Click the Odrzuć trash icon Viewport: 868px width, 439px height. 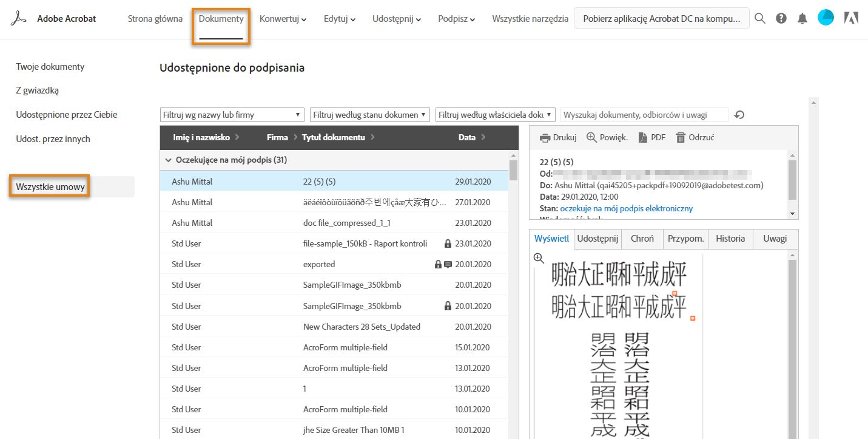click(681, 138)
